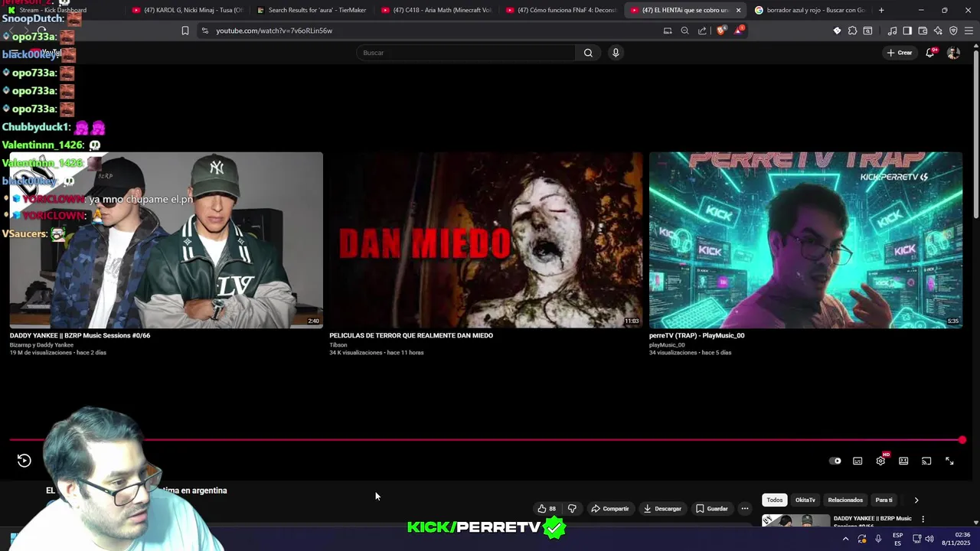Click the Descargar button
The height and width of the screenshot is (551, 980).
(x=662, y=509)
